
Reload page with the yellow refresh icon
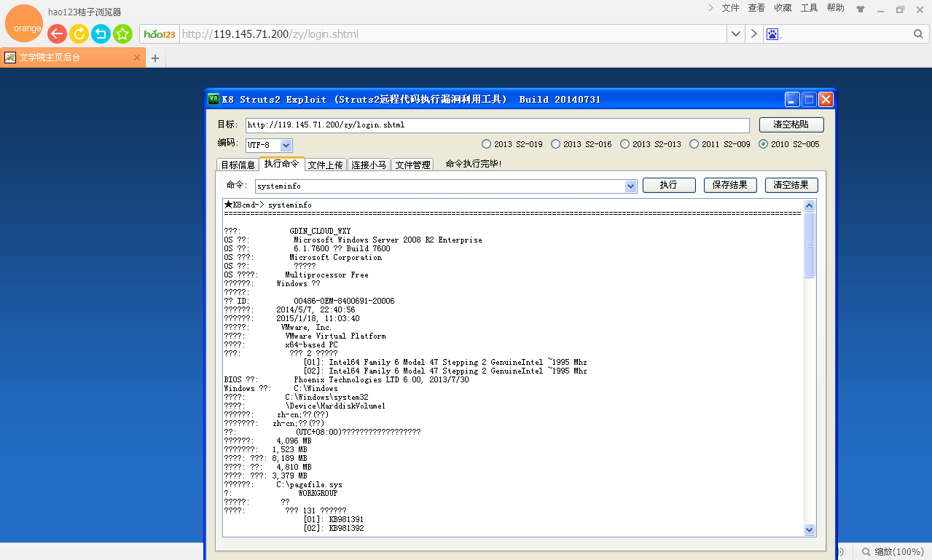(x=79, y=33)
